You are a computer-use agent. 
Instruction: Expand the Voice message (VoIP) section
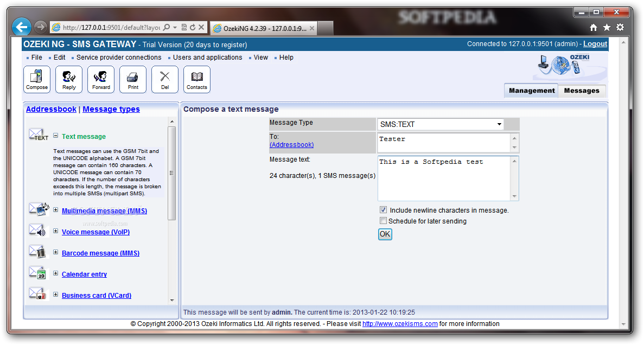coord(55,231)
